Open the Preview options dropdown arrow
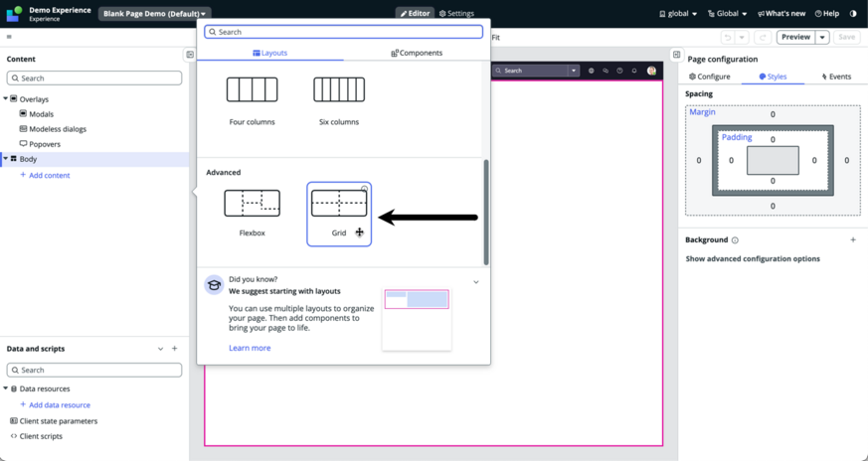868x461 pixels. pos(822,37)
